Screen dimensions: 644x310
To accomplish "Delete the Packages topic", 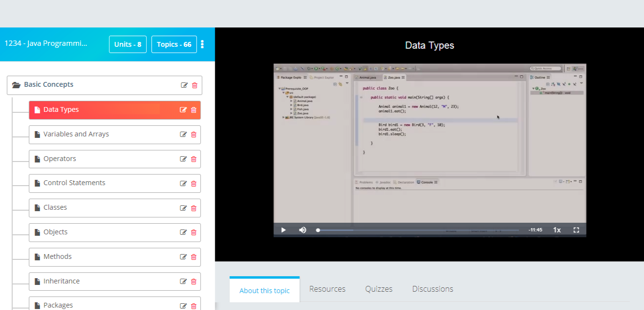I will click(x=194, y=306).
